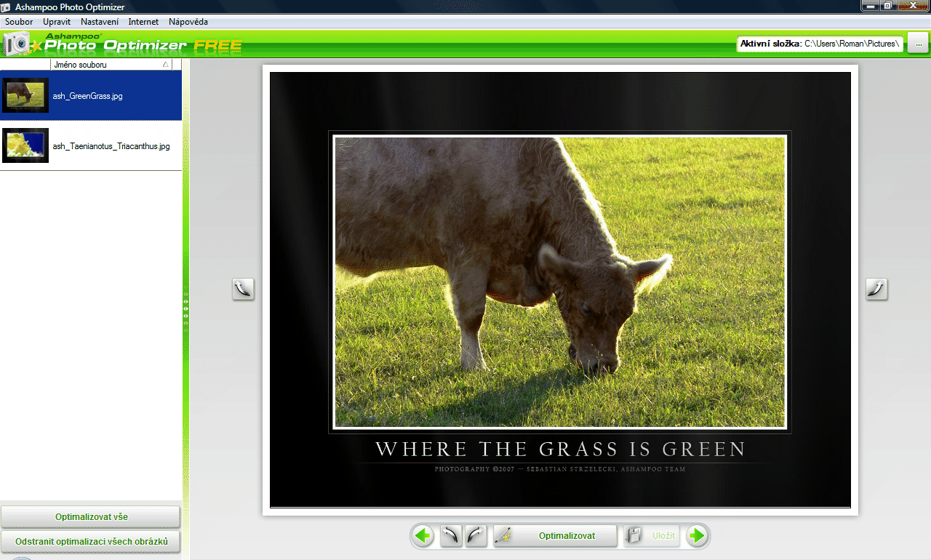The width and height of the screenshot is (931, 560).
Task: Rotate image right using the bottom toolbar
Action: 476,536
